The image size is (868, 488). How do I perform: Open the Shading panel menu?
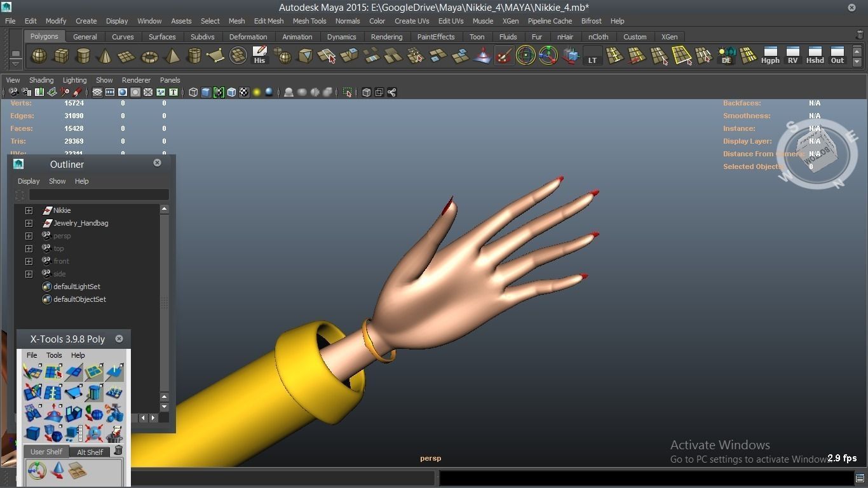point(41,80)
